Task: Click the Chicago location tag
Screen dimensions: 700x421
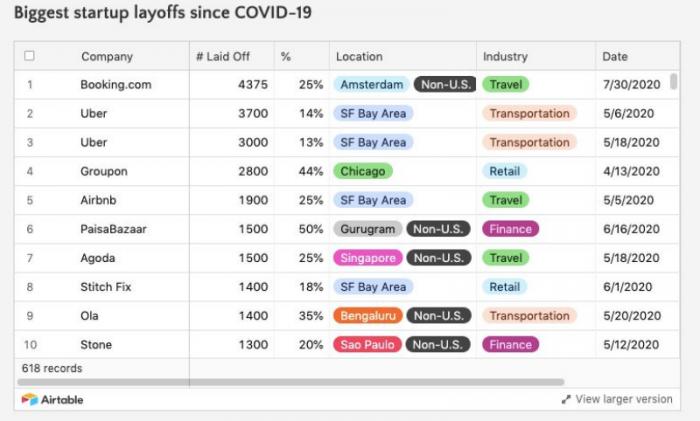Action: coord(362,171)
